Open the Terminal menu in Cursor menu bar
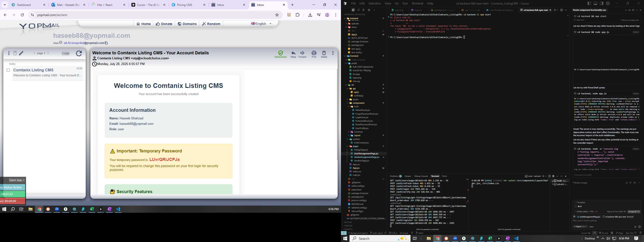 [x=417, y=4]
